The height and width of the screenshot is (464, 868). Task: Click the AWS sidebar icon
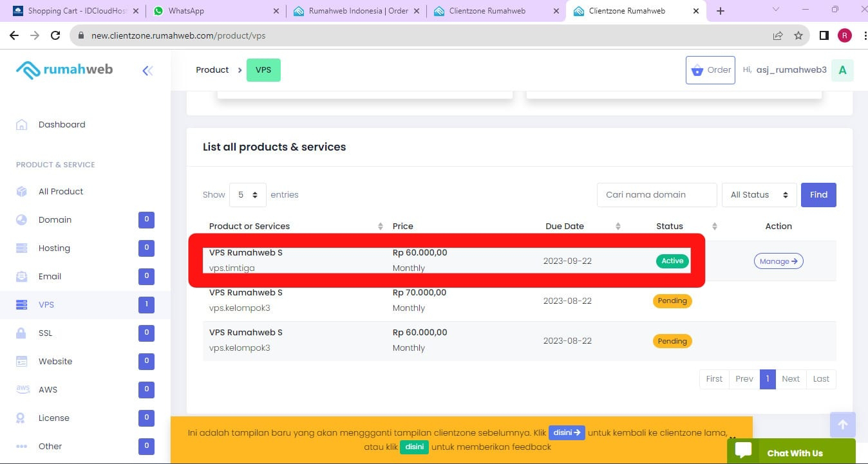[23, 389]
